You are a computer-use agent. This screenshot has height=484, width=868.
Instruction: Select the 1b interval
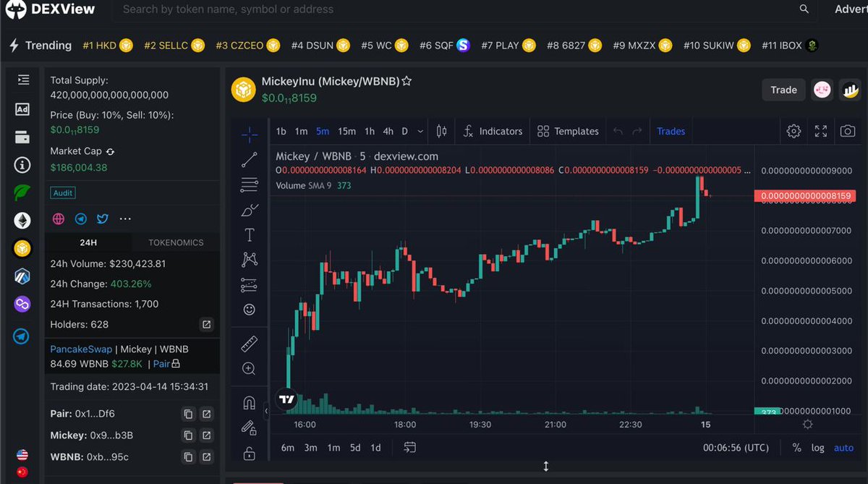pos(281,131)
